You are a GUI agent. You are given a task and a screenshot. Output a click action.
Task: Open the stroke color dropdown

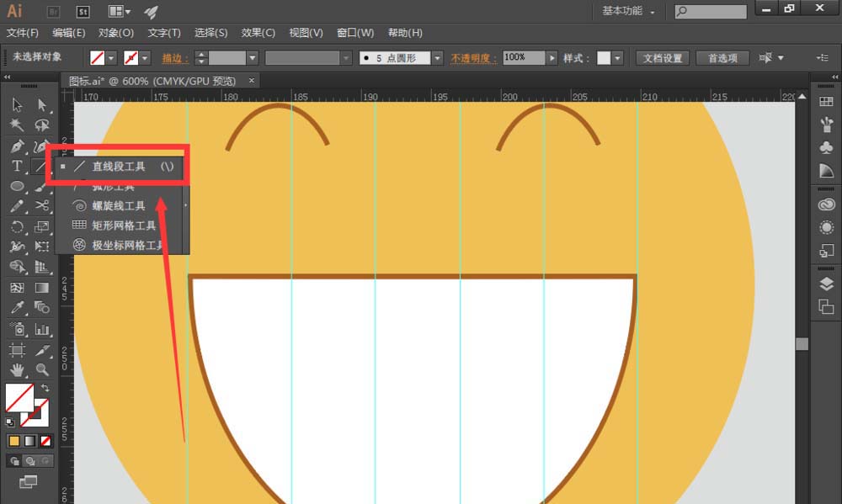point(145,58)
